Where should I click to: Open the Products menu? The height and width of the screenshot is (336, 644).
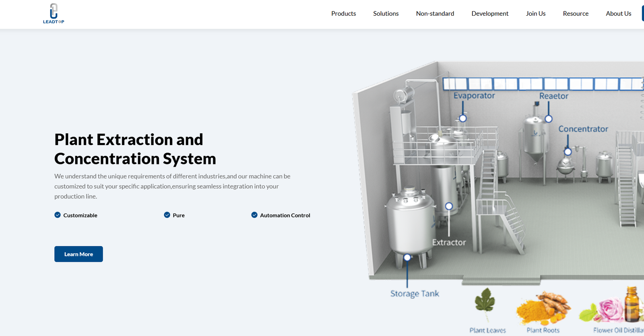point(343,14)
